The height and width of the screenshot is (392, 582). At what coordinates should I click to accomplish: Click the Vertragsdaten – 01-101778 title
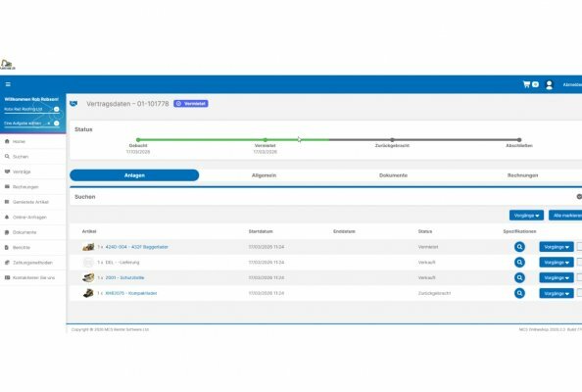click(127, 104)
